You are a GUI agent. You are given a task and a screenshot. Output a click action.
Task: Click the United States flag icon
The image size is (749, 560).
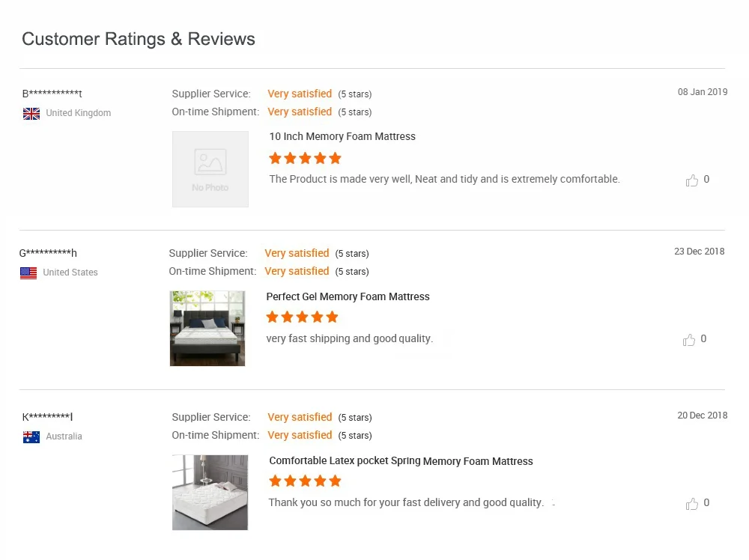click(x=28, y=273)
